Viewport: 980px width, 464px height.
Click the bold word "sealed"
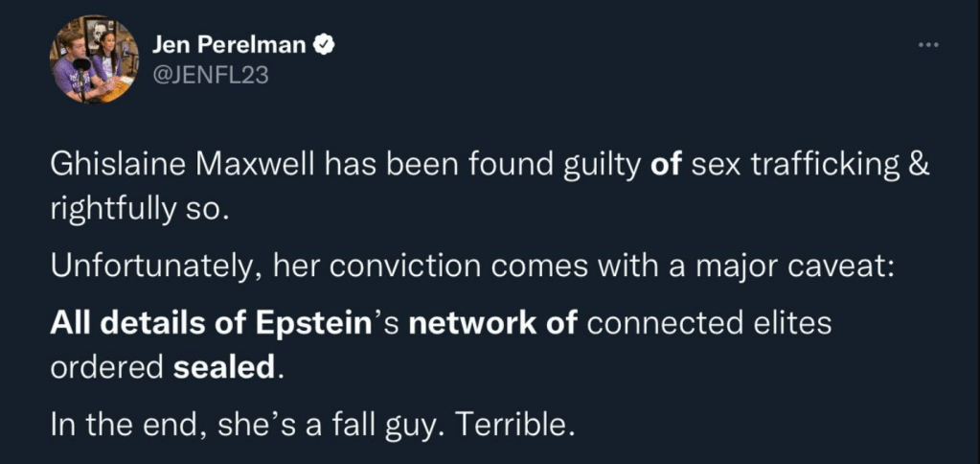point(224,368)
